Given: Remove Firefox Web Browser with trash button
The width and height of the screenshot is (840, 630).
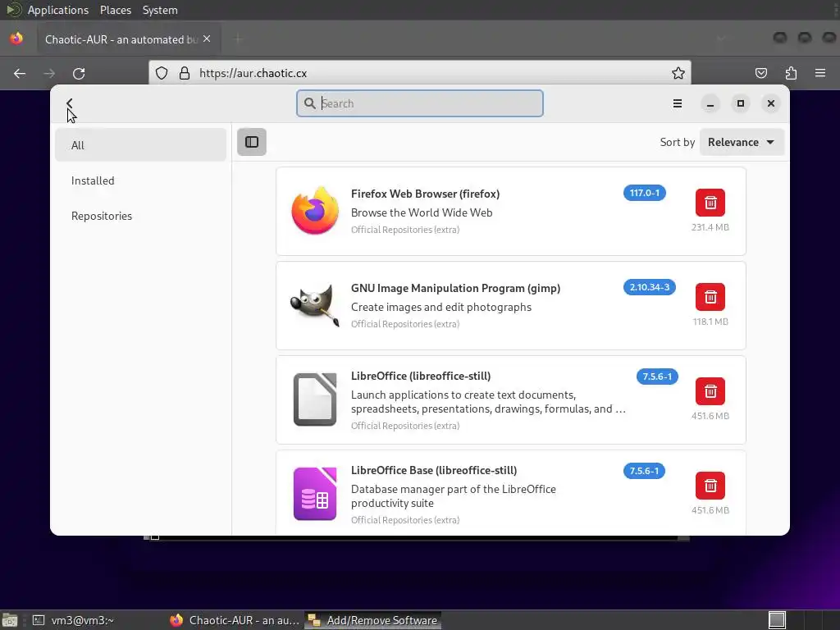Looking at the screenshot, I should click(x=710, y=203).
